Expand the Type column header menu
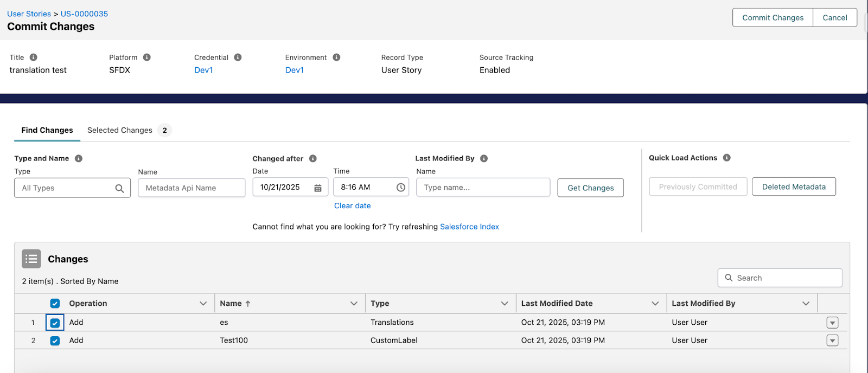The height and width of the screenshot is (373, 868). click(505, 304)
